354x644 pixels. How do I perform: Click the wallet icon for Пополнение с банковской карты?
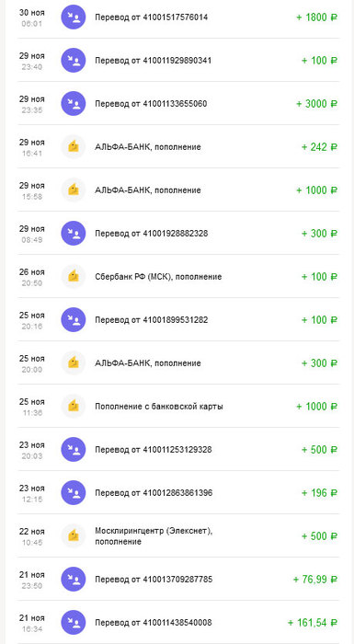click(x=74, y=407)
